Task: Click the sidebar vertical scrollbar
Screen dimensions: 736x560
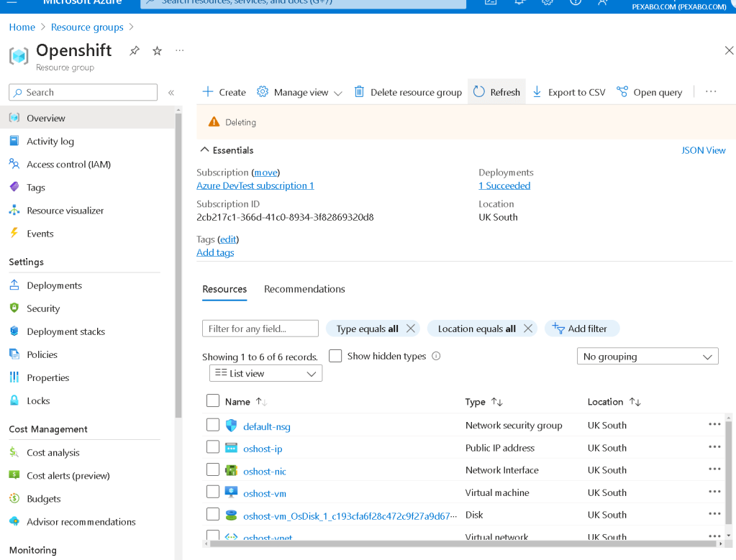Action: point(178,265)
